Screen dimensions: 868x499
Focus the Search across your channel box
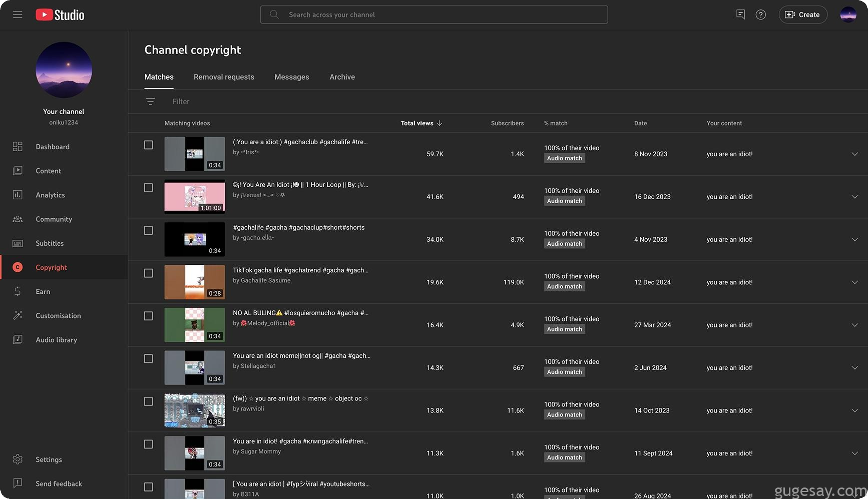pyautogui.click(x=434, y=15)
